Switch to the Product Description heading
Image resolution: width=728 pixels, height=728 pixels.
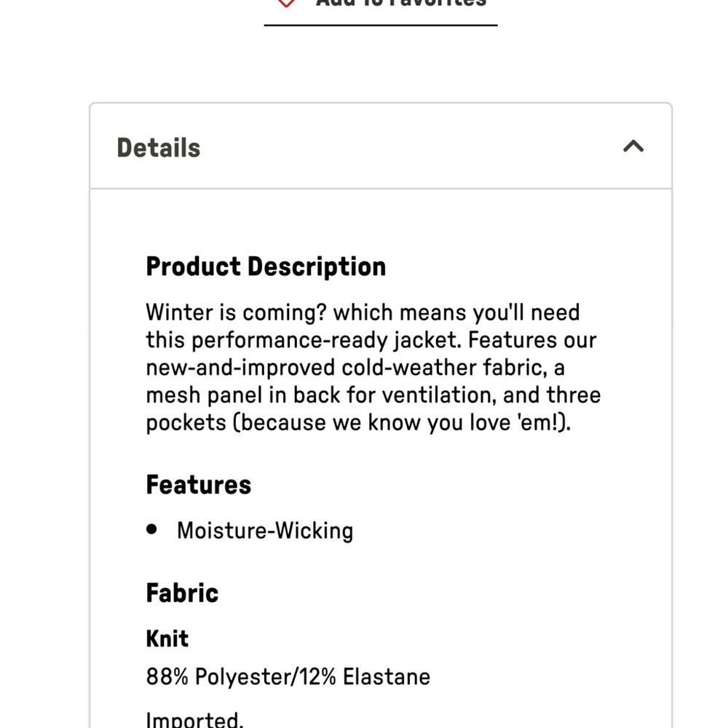[266, 266]
